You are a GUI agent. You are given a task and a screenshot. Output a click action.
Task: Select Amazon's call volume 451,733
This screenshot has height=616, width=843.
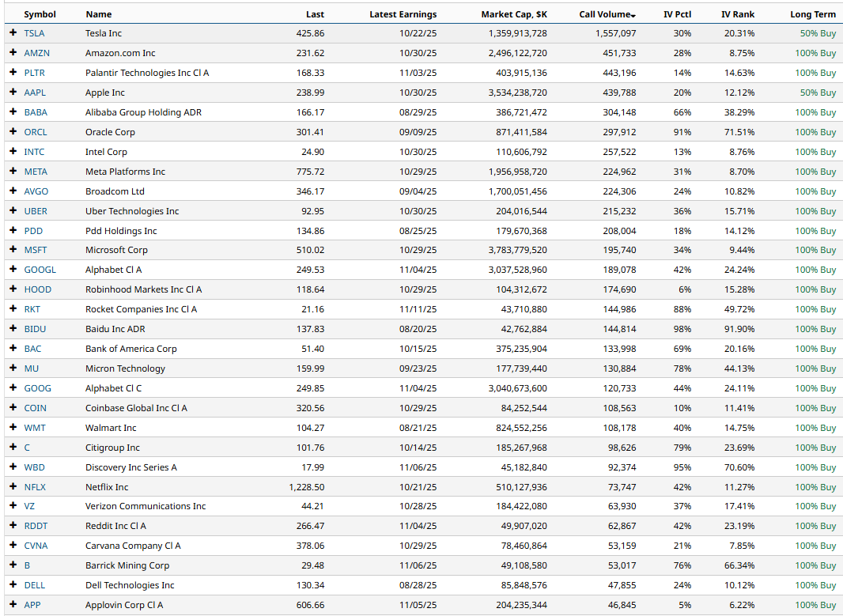619,53
